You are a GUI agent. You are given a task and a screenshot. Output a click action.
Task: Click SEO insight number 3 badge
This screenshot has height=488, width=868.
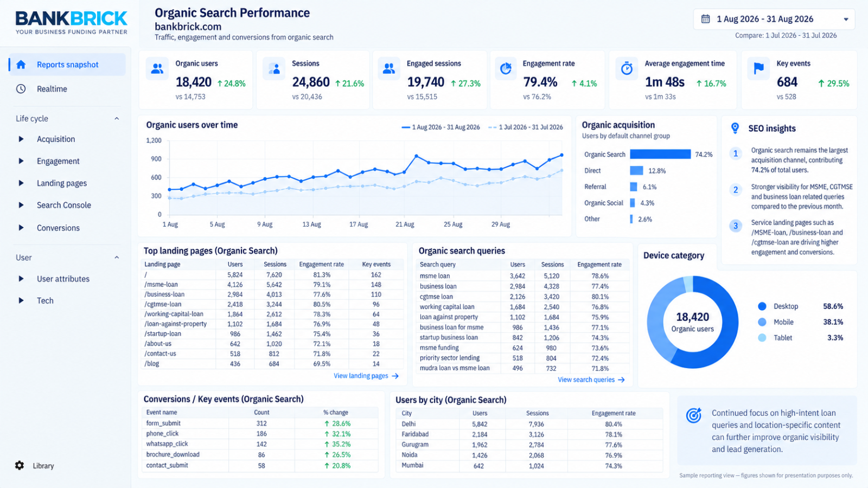736,226
